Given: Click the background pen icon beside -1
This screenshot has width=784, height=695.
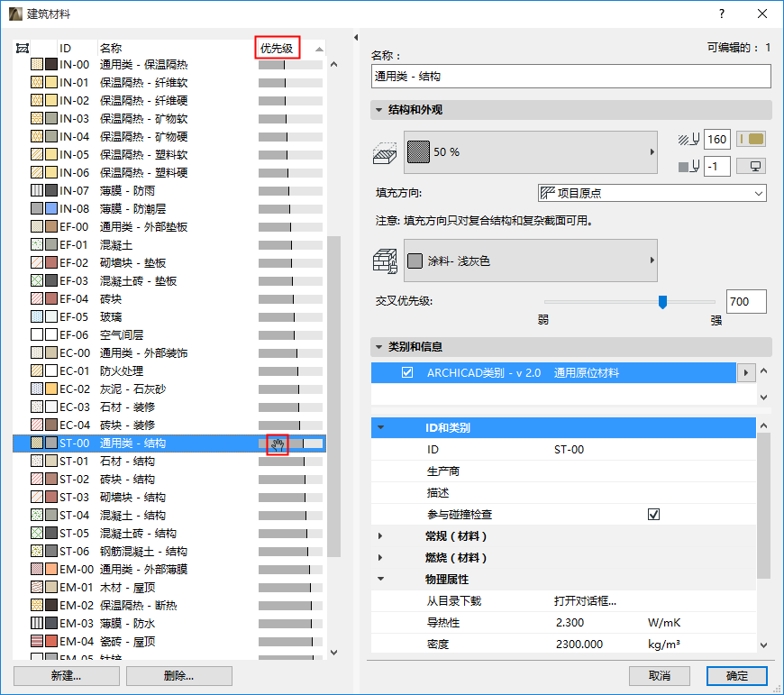Looking at the screenshot, I should [x=688, y=167].
